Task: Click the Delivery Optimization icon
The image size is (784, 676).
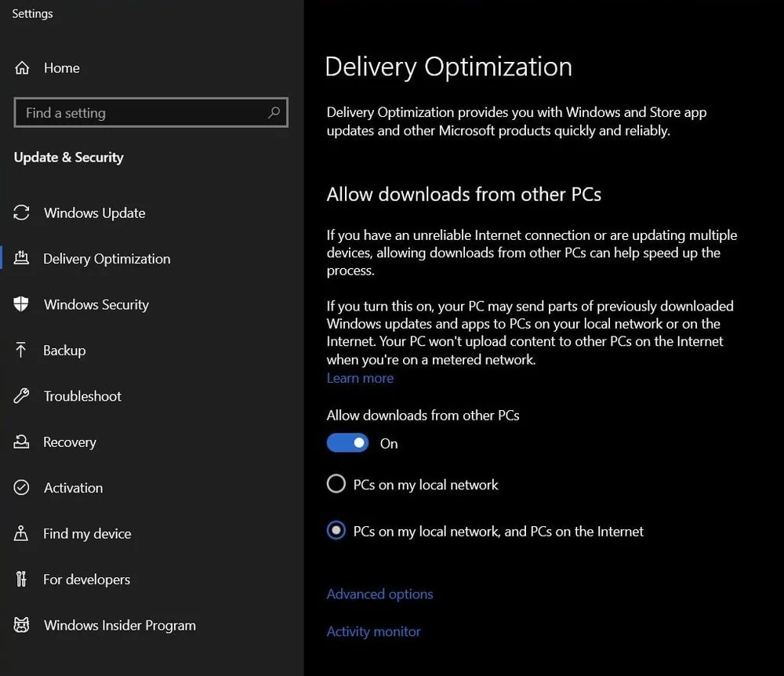Action: (20, 258)
